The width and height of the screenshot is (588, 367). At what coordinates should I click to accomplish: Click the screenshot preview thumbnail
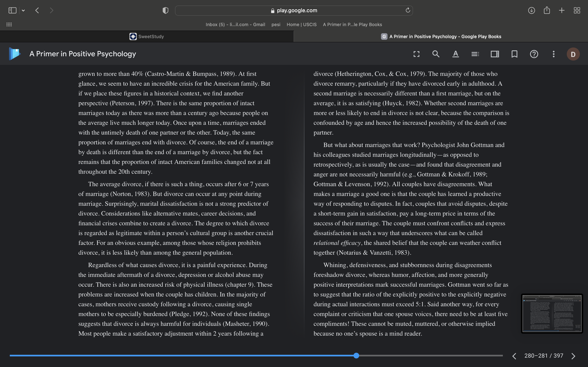tap(552, 313)
